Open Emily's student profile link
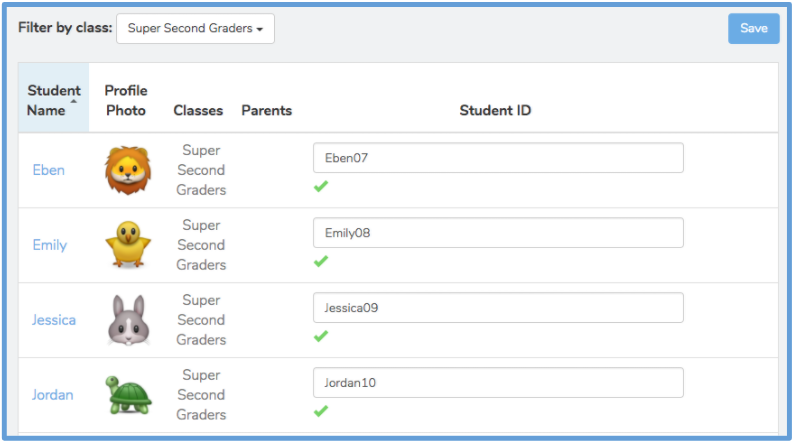 click(x=50, y=245)
